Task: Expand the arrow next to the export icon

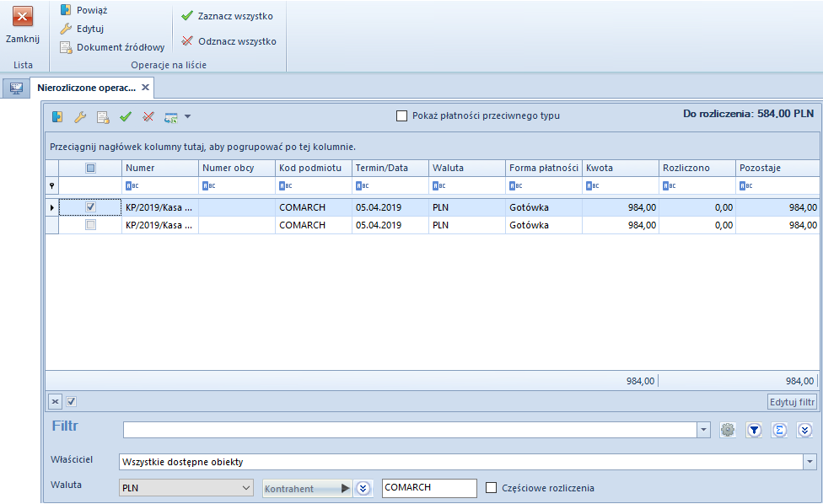Action: coord(187,116)
